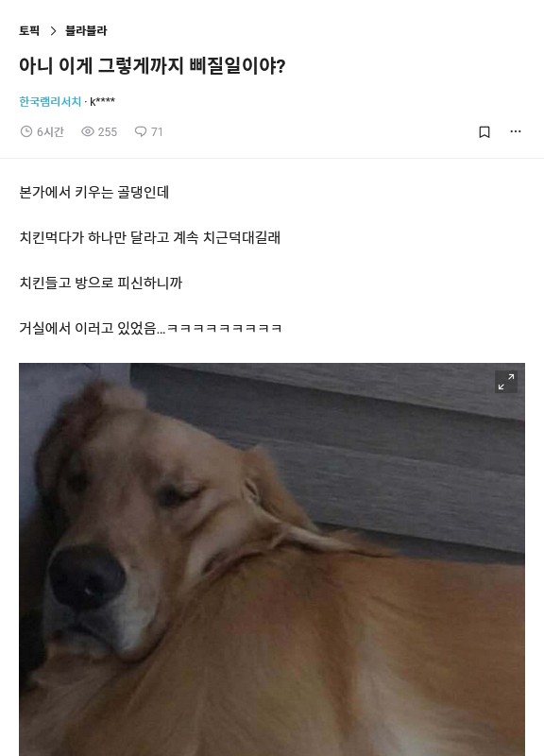
Task: Click the line 거실에서 이러고 있었음
Action: (150, 328)
